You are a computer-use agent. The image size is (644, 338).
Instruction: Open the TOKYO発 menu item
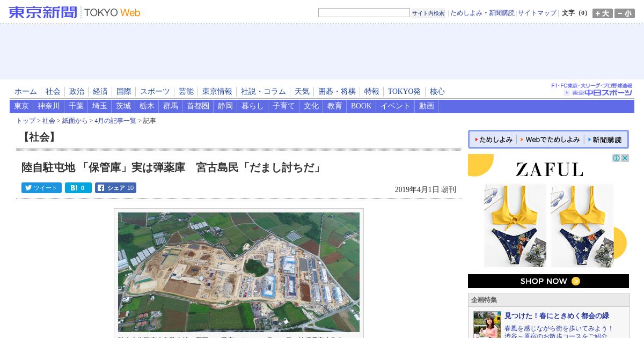pyautogui.click(x=404, y=92)
